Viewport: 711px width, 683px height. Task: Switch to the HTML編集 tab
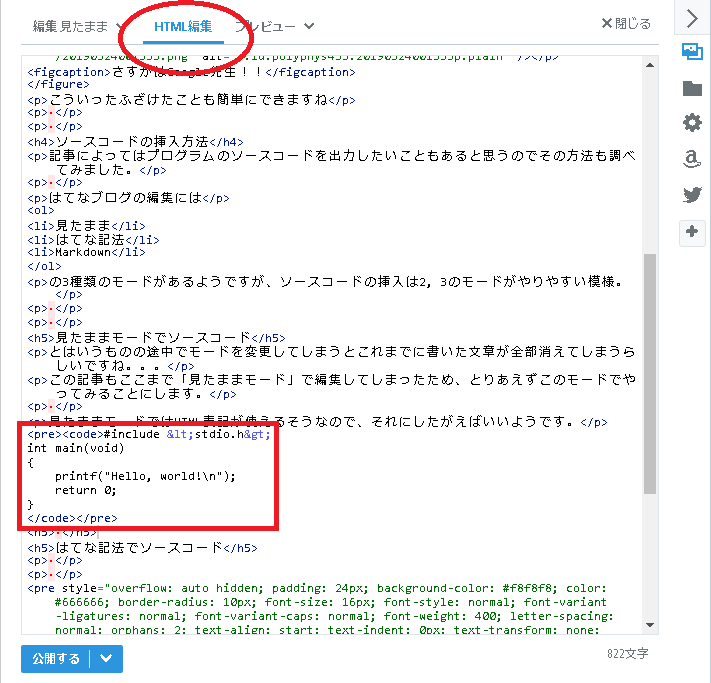[x=183, y=26]
